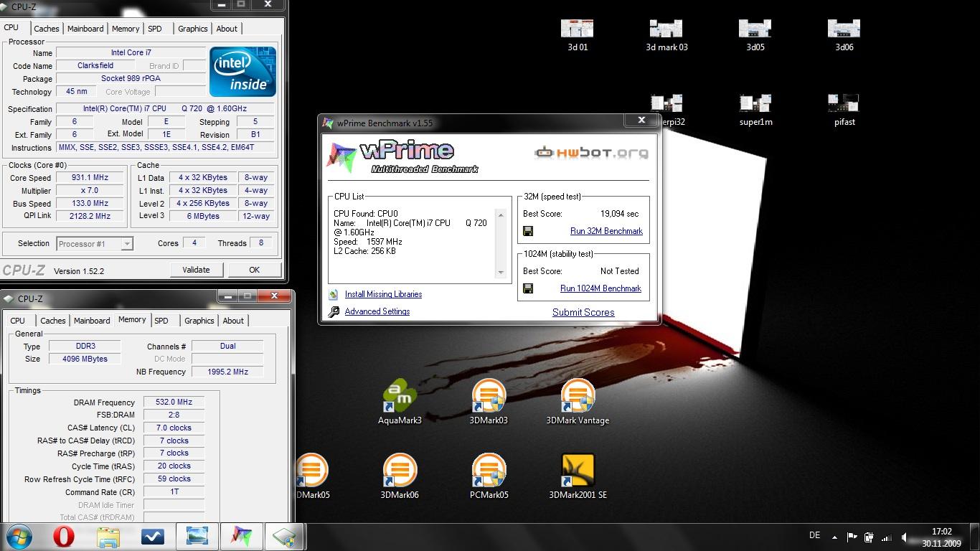Click the network signal tray icon
The height and width of the screenshot is (551, 980).
tap(887, 537)
